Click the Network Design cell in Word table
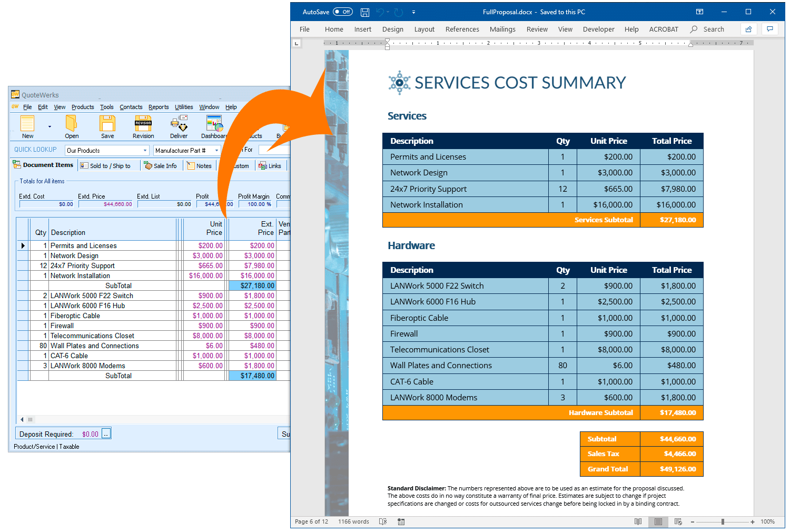The width and height of the screenshot is (790, 532). 466,173
